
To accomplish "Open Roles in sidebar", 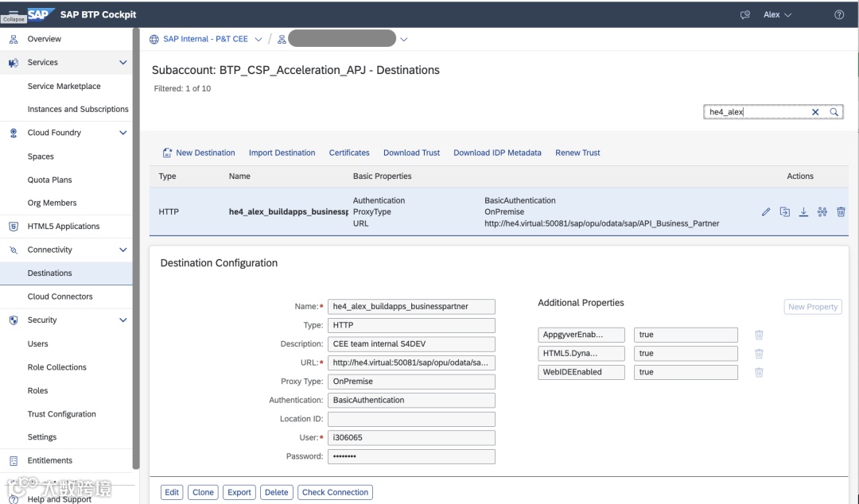I will tap(38, 390).
